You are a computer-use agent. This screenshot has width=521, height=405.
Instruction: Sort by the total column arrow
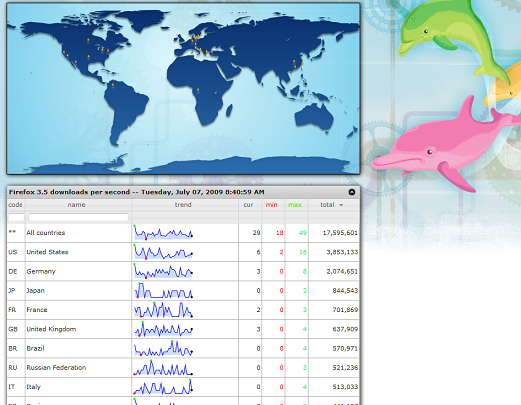[x=341, y=205]
